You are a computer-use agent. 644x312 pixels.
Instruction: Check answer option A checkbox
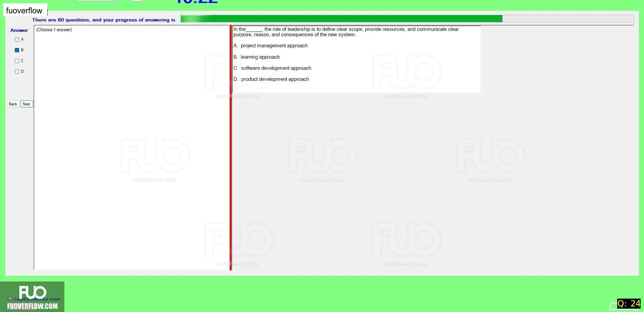tap(17, 39)
